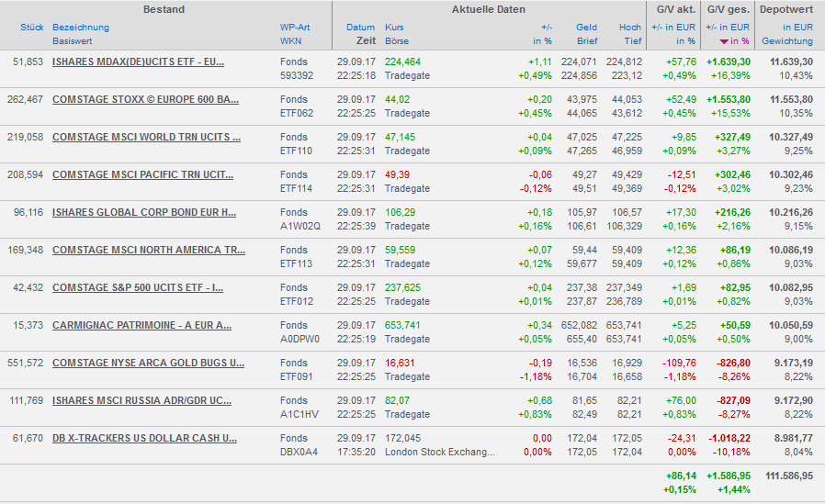Open ISHARES GLOBAL CORP BOND fund

click(x=144, y=212)
